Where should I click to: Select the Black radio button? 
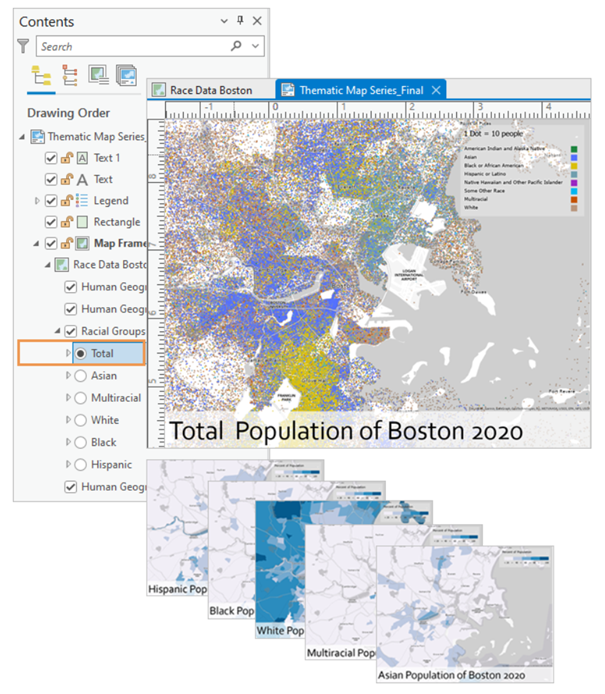click(81, 442)
